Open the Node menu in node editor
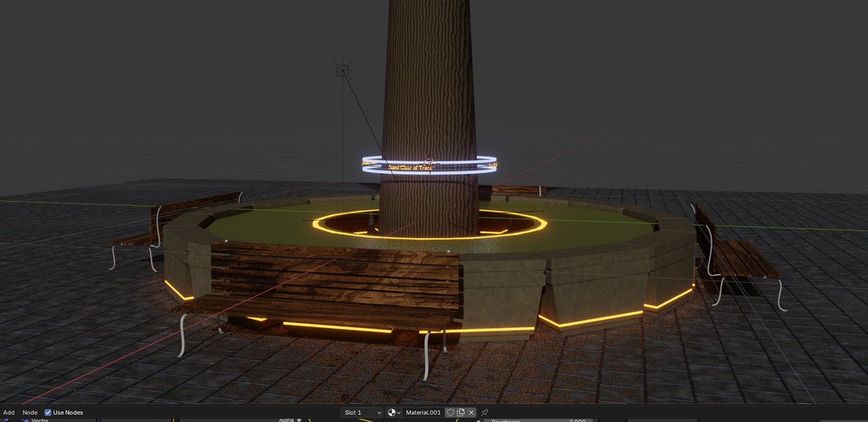The height and width of the screenshot is (422, 868). tap(30, 413)
